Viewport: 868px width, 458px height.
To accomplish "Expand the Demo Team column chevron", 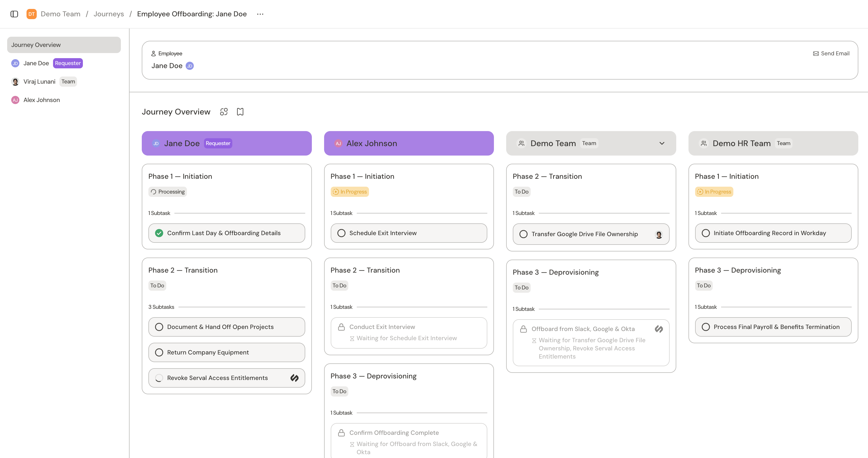I will coord(662,144).
